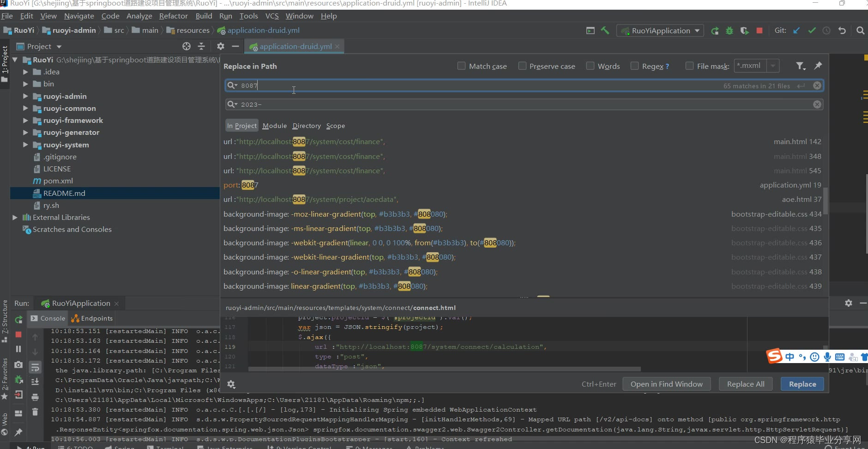This screenshot has height=449, width=868.
Task: Toggle the Regex checkbox
Action: [634, 66]
